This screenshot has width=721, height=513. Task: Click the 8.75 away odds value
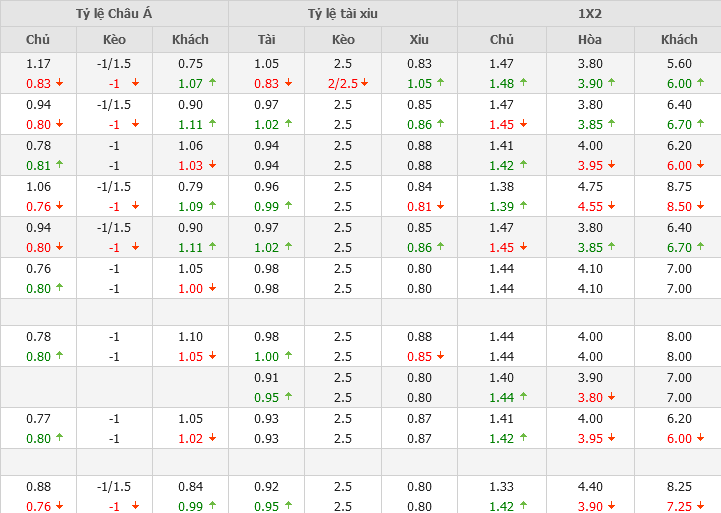(x=679, y=186)
